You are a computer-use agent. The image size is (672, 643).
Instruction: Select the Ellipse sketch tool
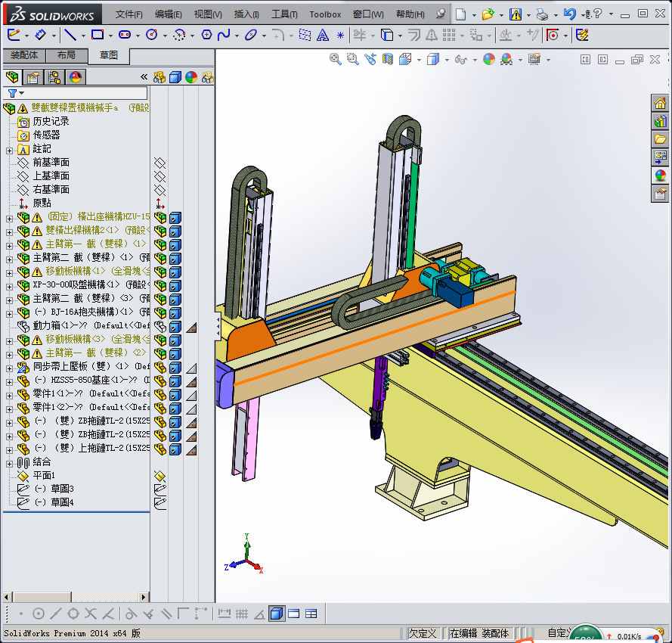(251, 35)
